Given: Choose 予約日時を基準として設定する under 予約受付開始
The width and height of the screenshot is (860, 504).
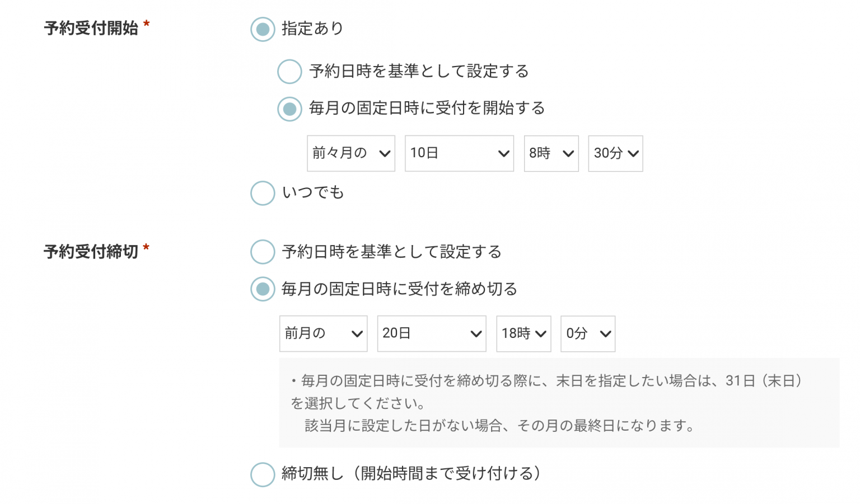Looking at the screenshot, I should click(290, 72).
